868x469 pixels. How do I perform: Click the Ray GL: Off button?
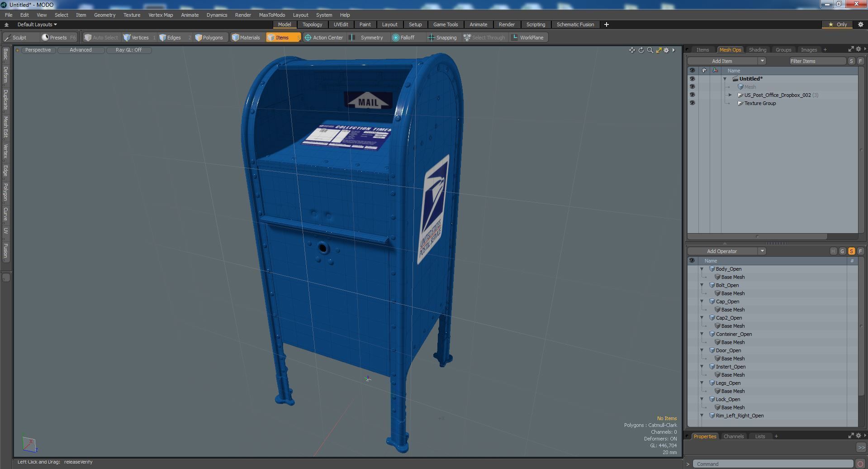(128, 50)
